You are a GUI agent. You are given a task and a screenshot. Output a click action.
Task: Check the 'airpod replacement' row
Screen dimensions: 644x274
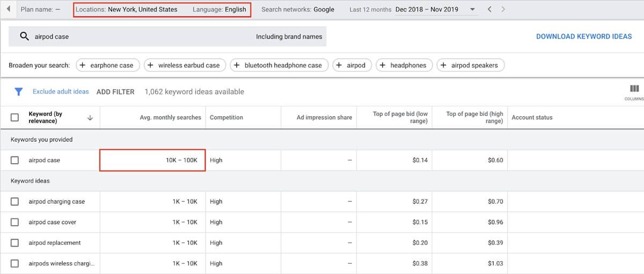pyautogui.click(x=15, y=243)
